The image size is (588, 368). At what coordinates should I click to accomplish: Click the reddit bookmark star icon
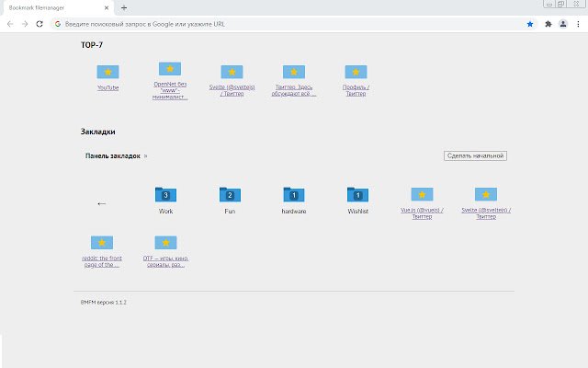pyautogui.click(x=102, y=243)
